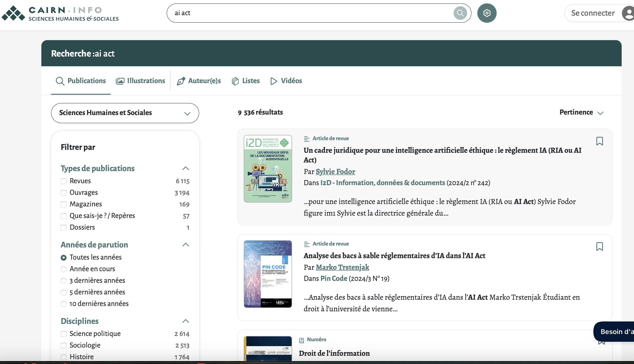Click the Cairn.info logo

pos(60,14)
